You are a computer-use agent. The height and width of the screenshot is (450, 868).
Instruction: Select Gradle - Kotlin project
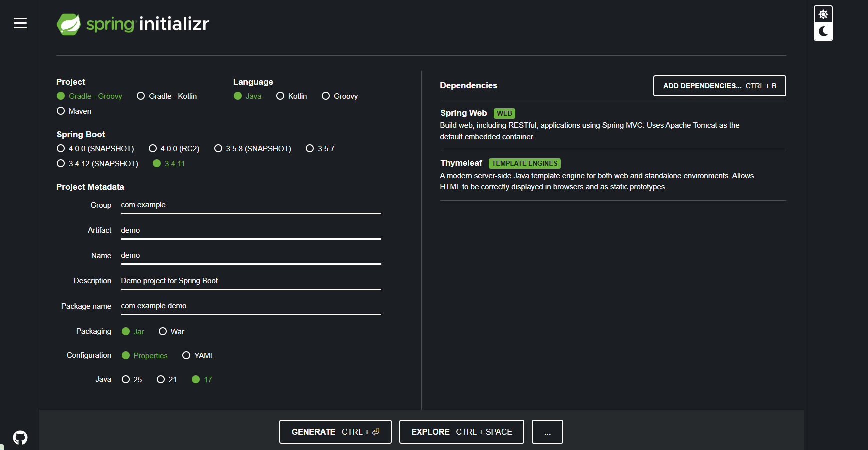(x=167, y=96)
